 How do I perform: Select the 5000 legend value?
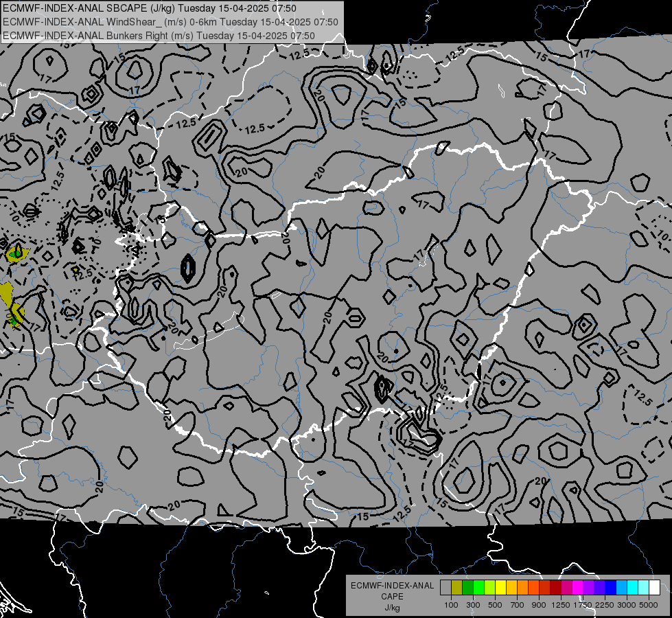649,605
